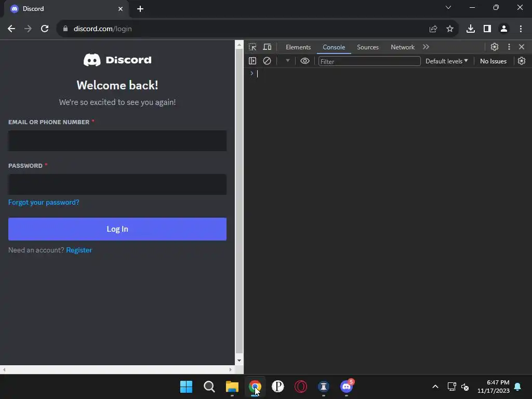Select the DevTools inspect element picker icon
This screenshot has width=532, height=399.
click(x=252, y=47)
